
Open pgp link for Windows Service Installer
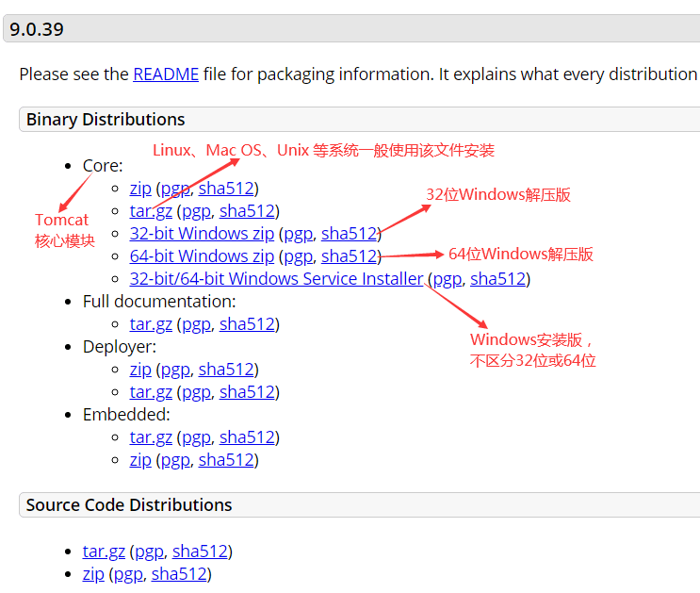(x=447, y=279)
